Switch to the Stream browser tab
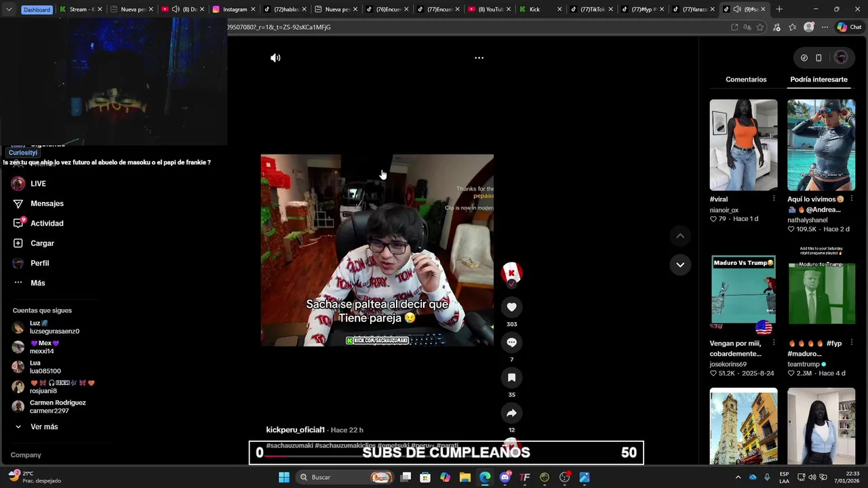 click(x=80, y=9)
